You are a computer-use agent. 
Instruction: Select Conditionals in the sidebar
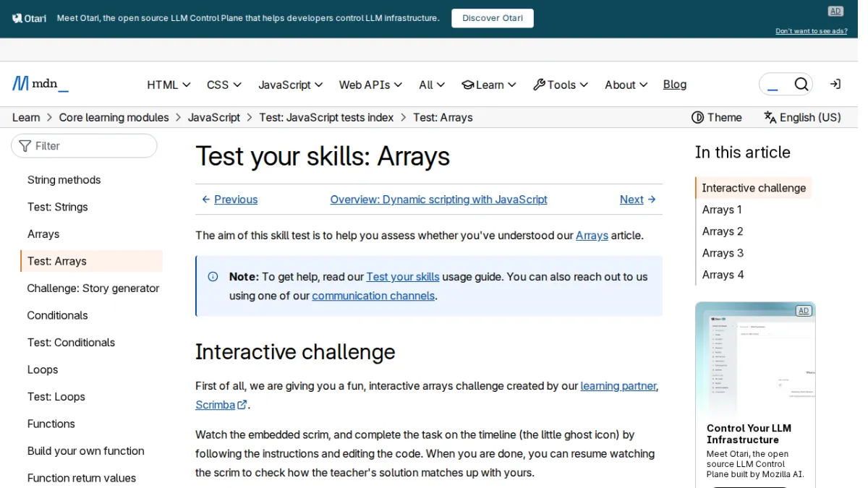tap(57, 315)
